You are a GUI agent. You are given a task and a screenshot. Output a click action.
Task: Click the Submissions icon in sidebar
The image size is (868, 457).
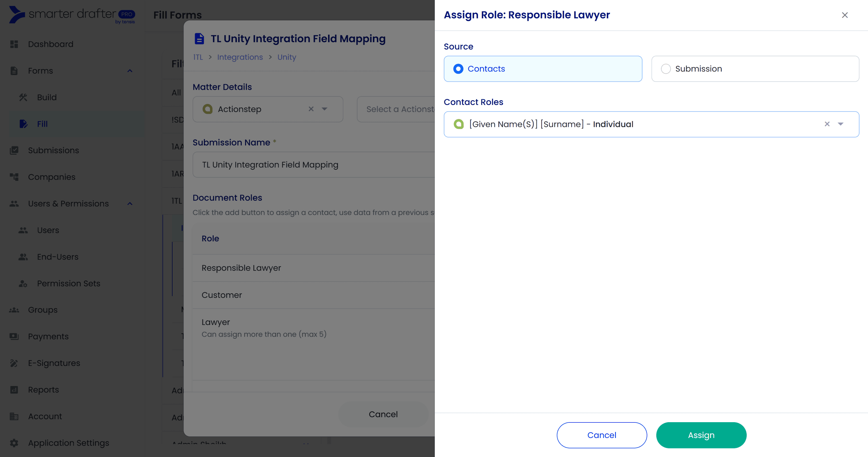point(14,150)
